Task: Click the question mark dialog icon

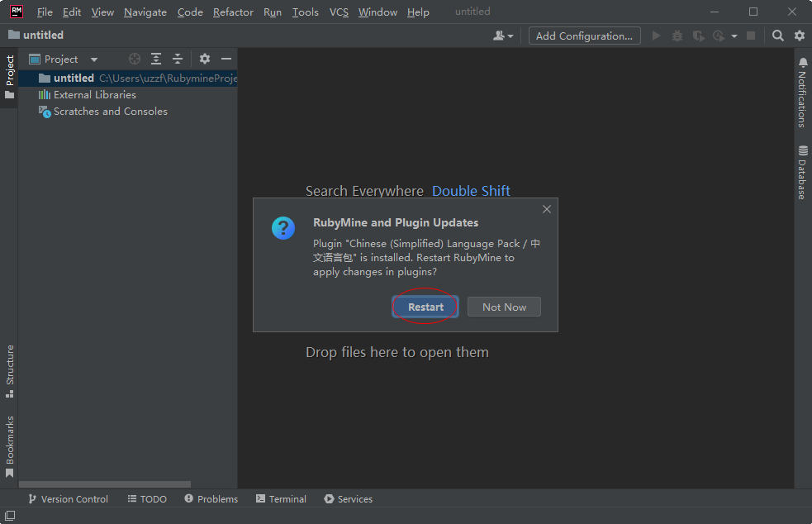Action: pyautogui.click(x=283, y=228)
